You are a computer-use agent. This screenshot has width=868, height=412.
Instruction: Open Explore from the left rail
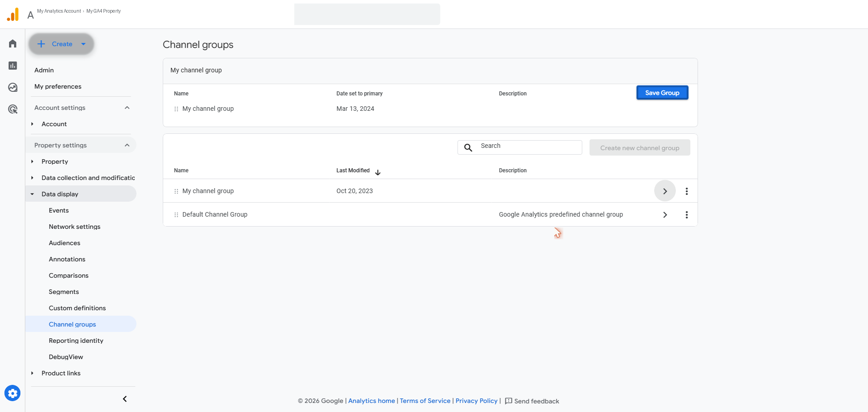13,87
